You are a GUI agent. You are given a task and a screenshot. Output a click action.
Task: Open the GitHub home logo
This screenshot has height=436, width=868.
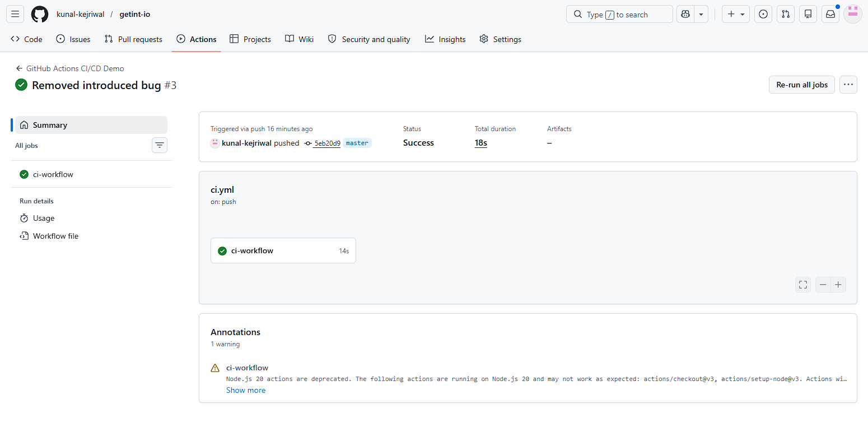pos(39,13)
